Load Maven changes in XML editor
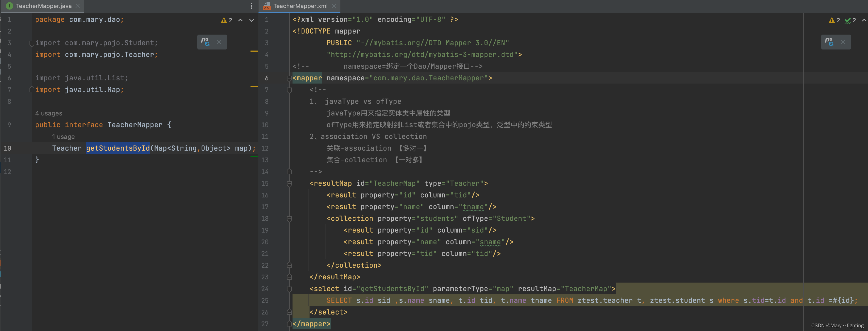The image size is (868, 331). [x=829, y=42]
